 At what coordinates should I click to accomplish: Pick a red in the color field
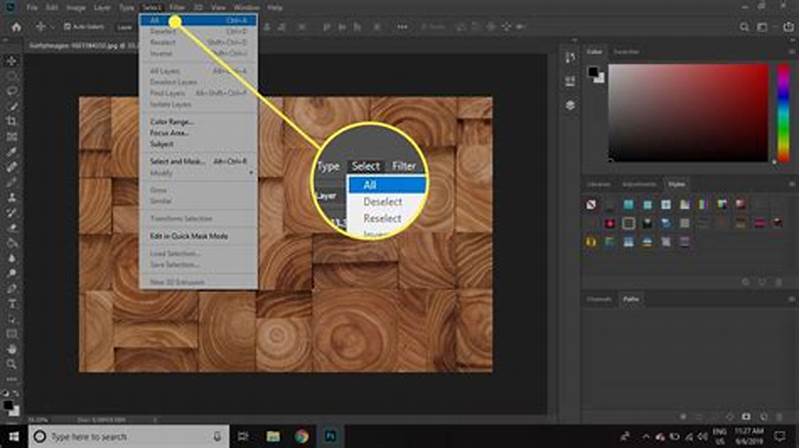point(689,113)
